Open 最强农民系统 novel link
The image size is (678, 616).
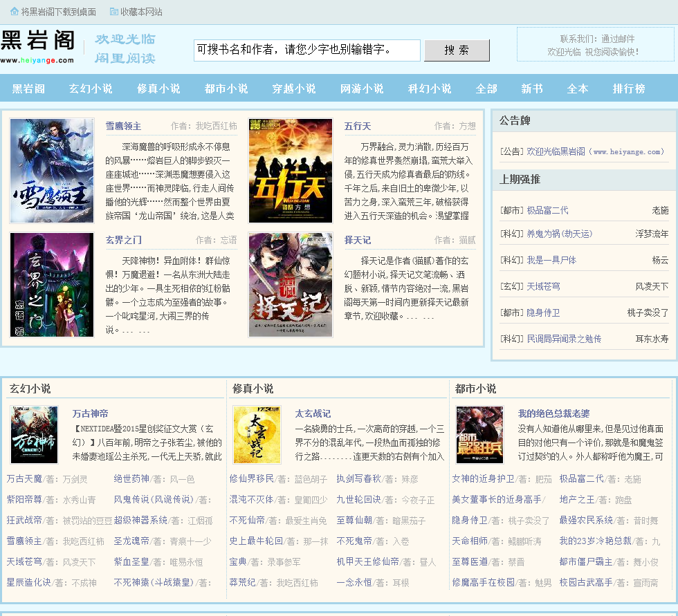[x=587, y=521]
